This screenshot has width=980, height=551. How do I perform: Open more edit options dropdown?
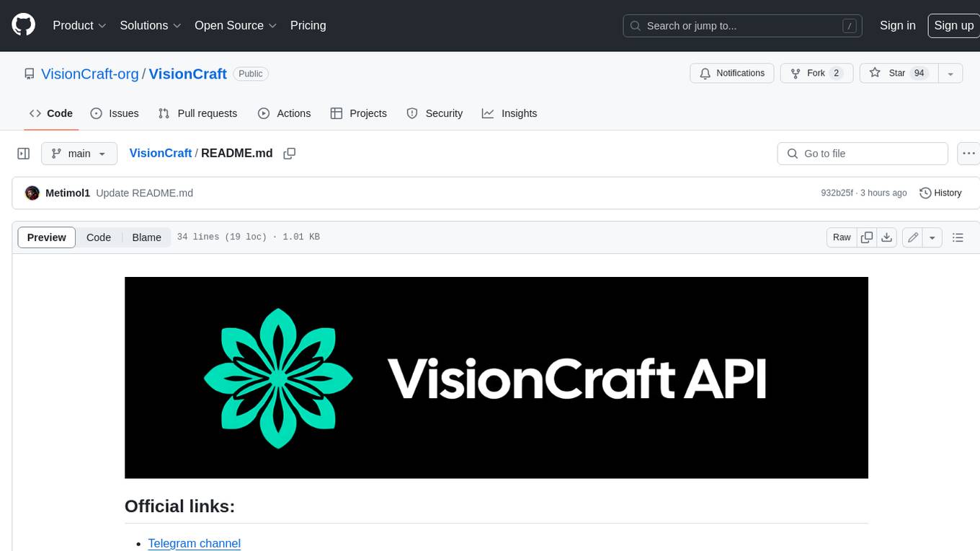(932, 237)
